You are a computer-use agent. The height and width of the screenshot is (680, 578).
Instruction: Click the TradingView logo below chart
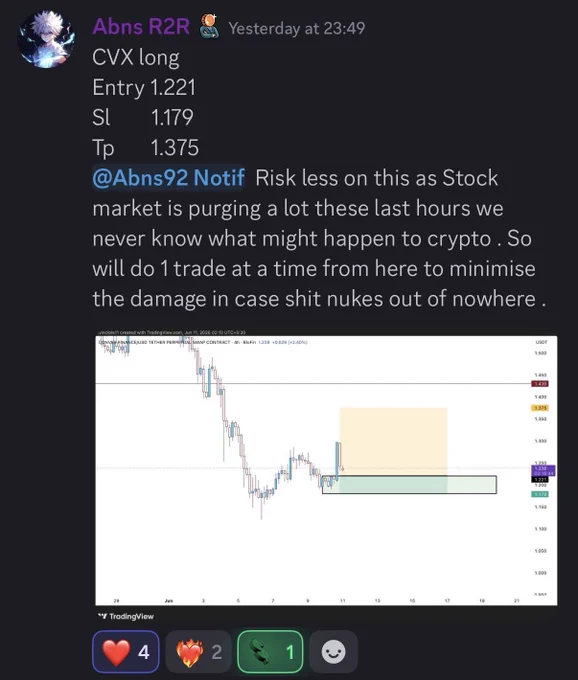126,616
